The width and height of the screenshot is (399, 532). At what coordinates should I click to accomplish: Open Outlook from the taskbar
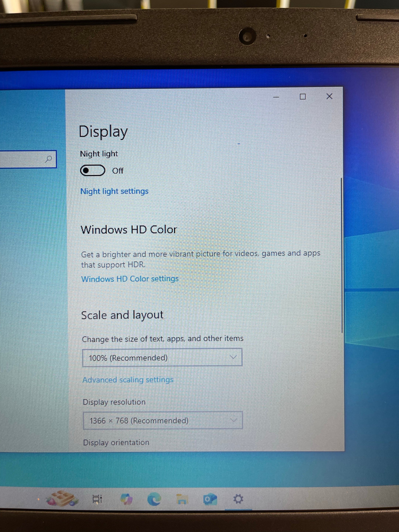tap(210, 499)
